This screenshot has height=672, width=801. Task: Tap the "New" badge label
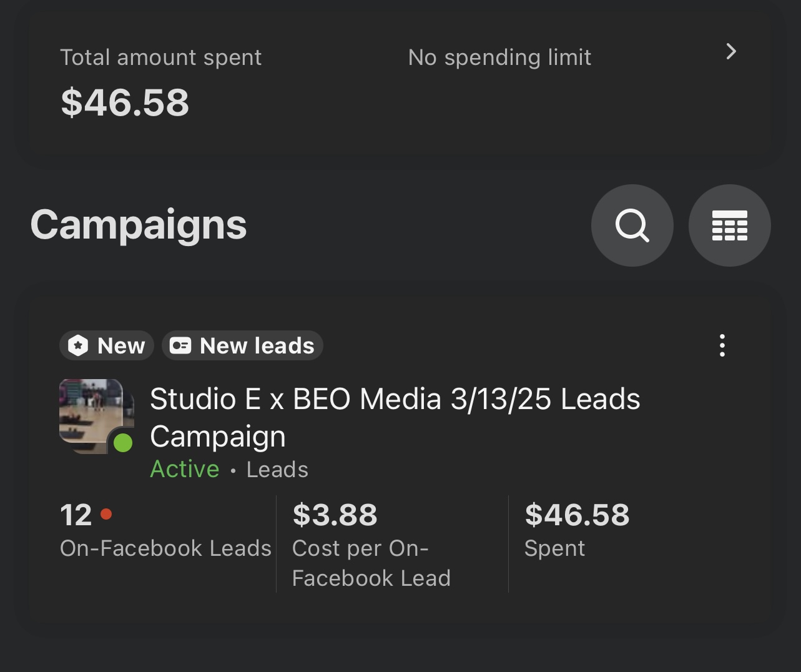coord(121,345)
